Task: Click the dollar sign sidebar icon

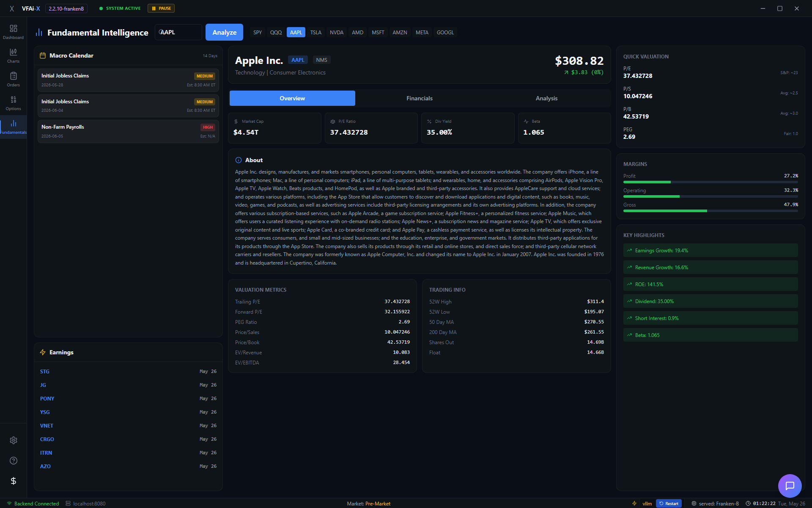Action: pyautogui.click(x=14, y=481)
